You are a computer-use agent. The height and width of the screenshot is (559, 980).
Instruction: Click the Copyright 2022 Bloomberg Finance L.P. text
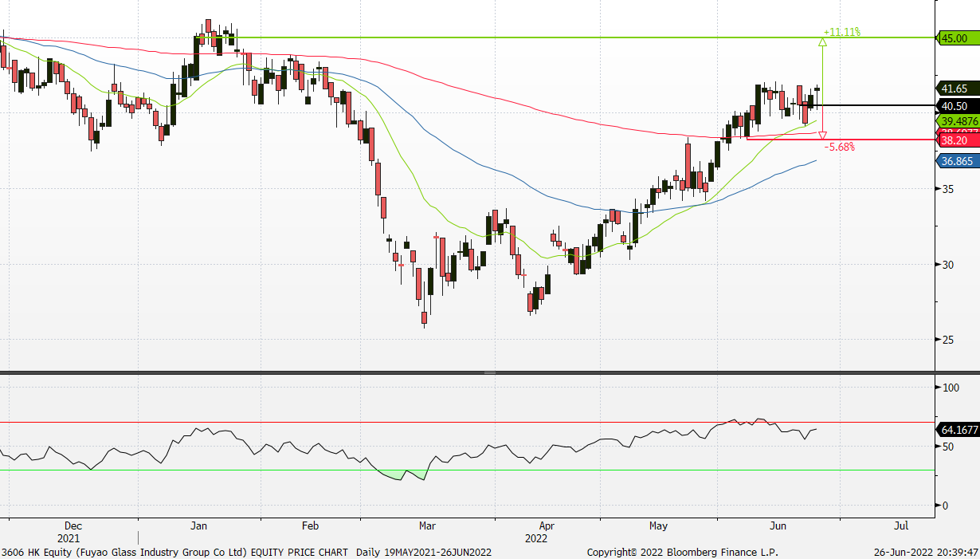[x=682, y=553]
